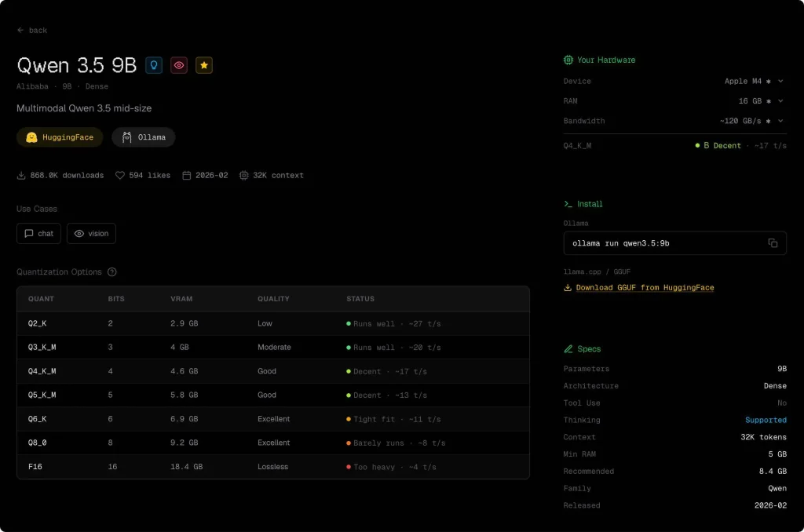804x532 pixels.
Task: Download GGUF from HuggingFace link
Action: (644, 288)
